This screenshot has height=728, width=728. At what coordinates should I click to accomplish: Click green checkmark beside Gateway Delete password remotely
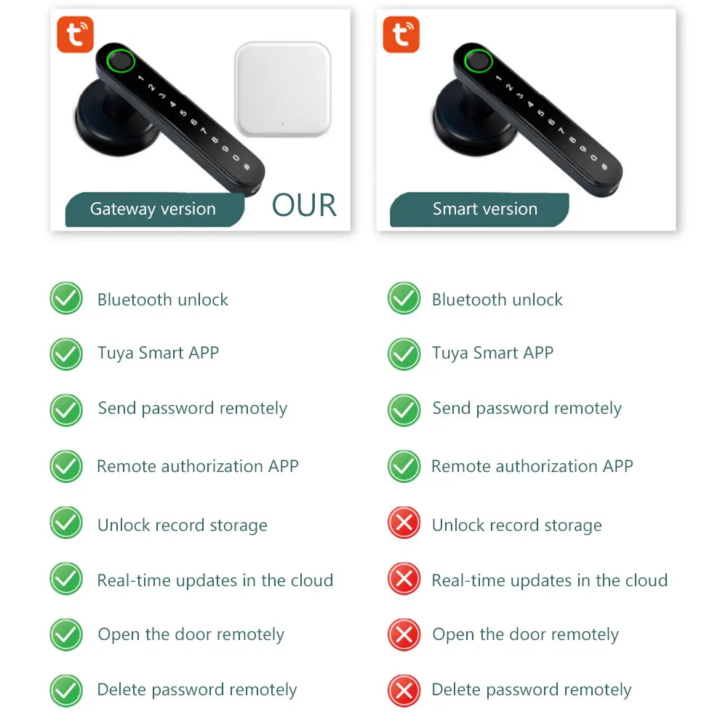66,691
